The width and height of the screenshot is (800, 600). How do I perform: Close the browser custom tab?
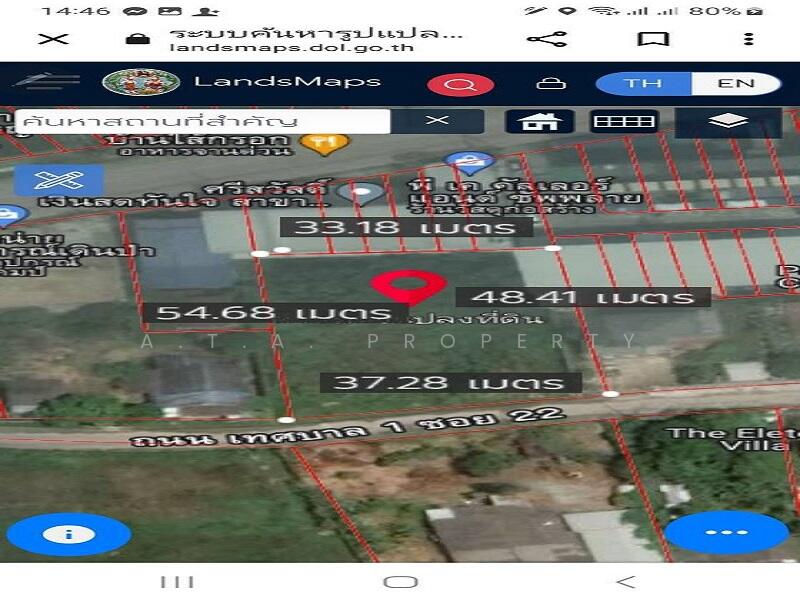pyautogui.click(x=52, y=39)
